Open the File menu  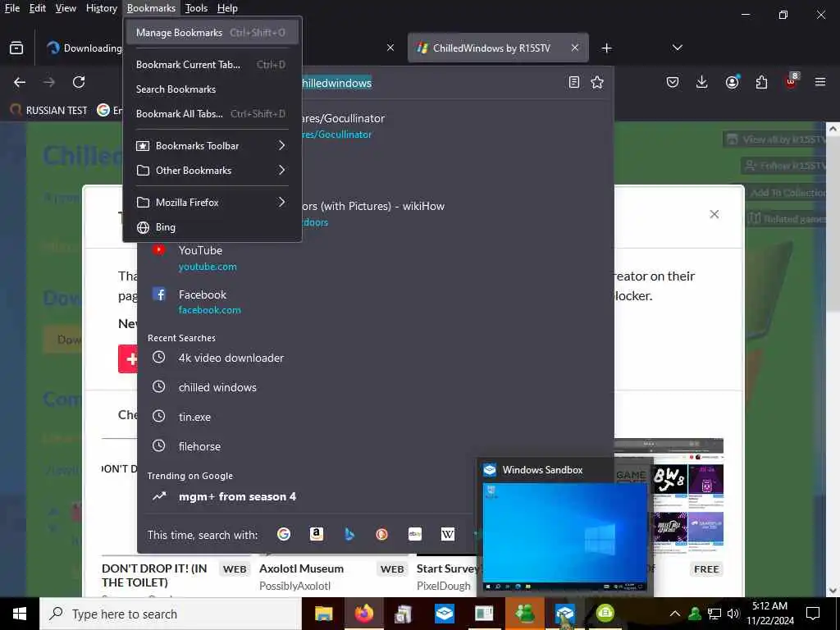tap(12, 8)
